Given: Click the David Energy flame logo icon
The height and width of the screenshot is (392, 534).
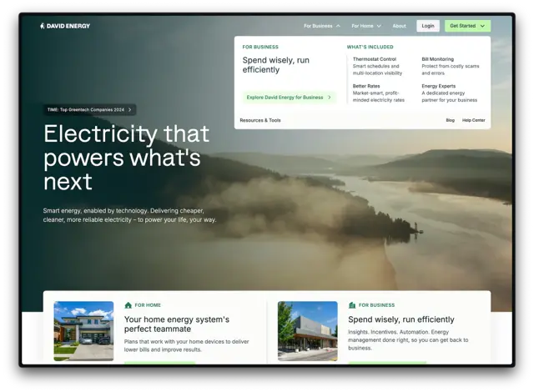Looking at the screenshot, I should (x=43, y=26).
